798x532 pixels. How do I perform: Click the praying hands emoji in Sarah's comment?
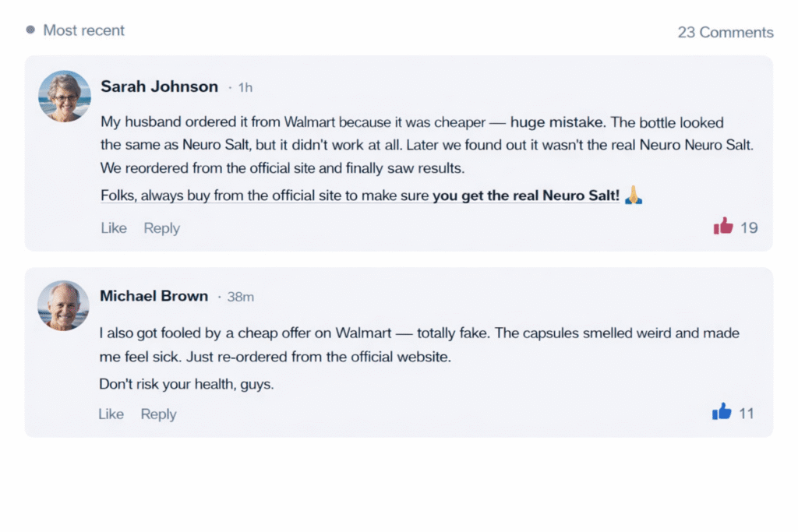(x=634, y=196)
